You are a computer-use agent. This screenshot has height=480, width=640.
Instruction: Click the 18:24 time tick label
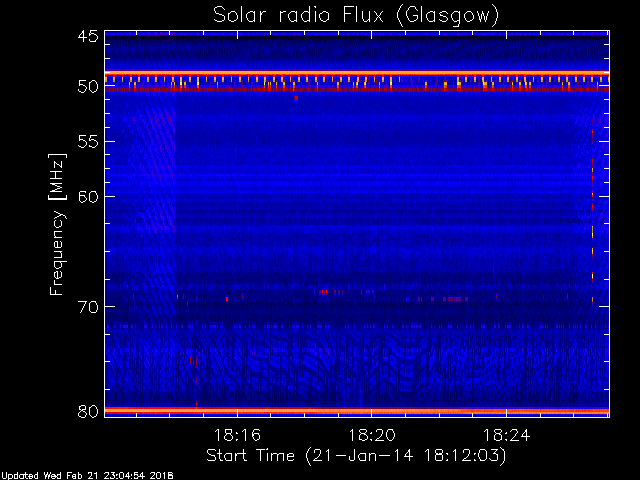click(507, 435)
